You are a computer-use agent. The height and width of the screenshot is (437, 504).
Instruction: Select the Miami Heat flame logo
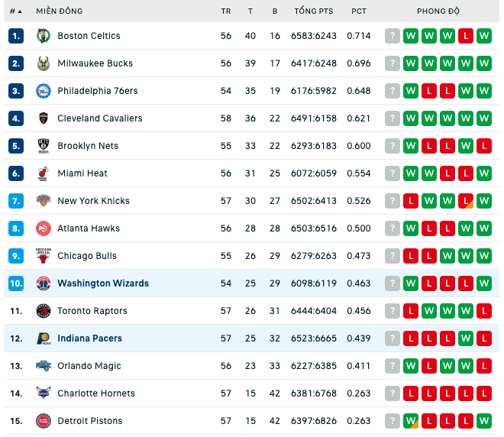pos(43,173)
